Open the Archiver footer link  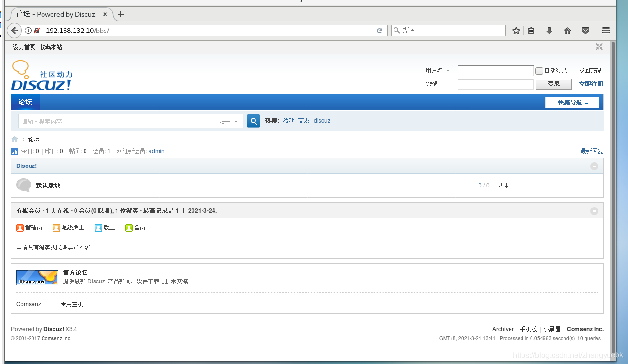tap(503, 329)
